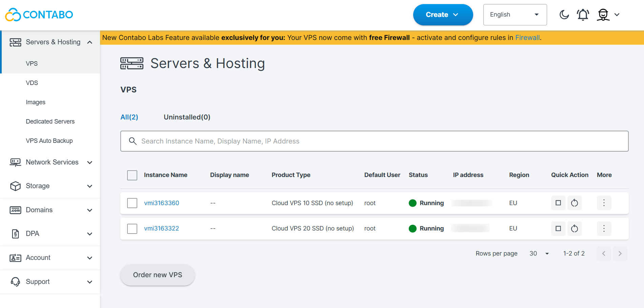
Task: Click Order new VPS button
Action: click(x=158, y=275)
